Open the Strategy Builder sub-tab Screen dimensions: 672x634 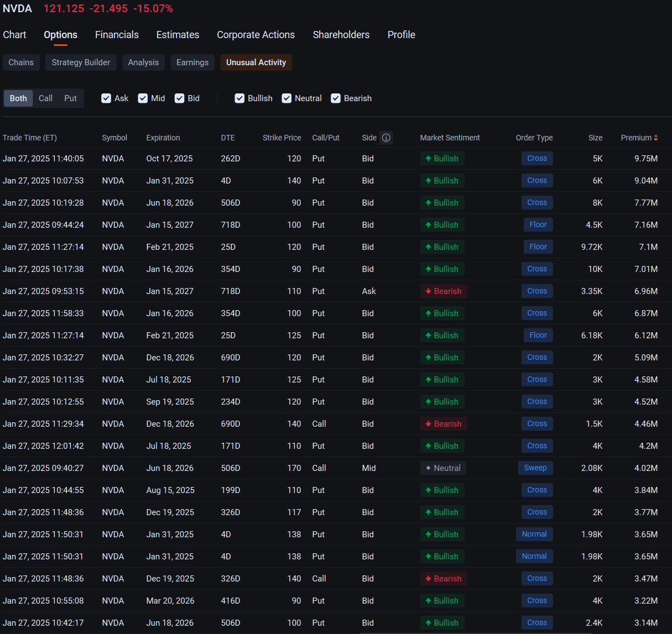coord(81,62)
